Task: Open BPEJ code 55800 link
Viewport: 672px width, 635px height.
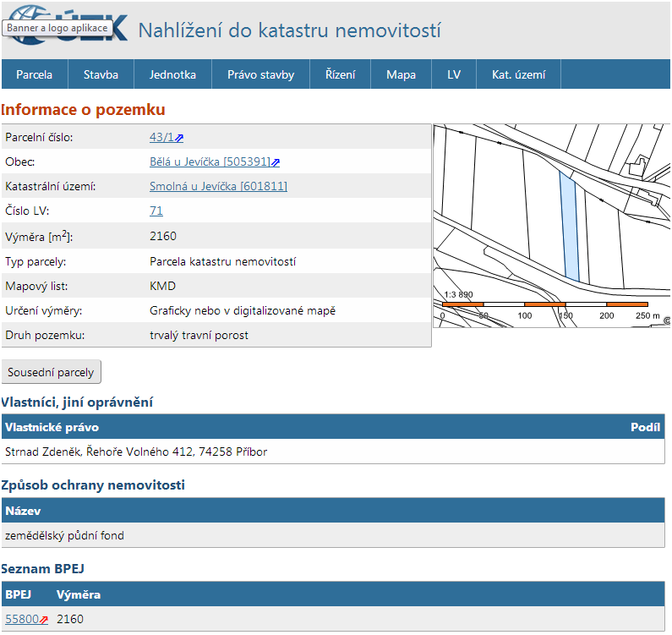Action: click(x=22, y=619)
